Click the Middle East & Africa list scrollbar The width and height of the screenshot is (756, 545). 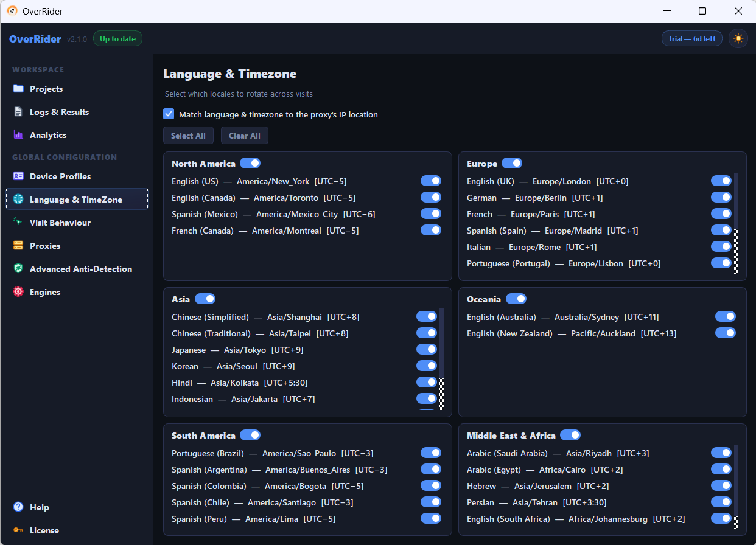click(736, 487)
